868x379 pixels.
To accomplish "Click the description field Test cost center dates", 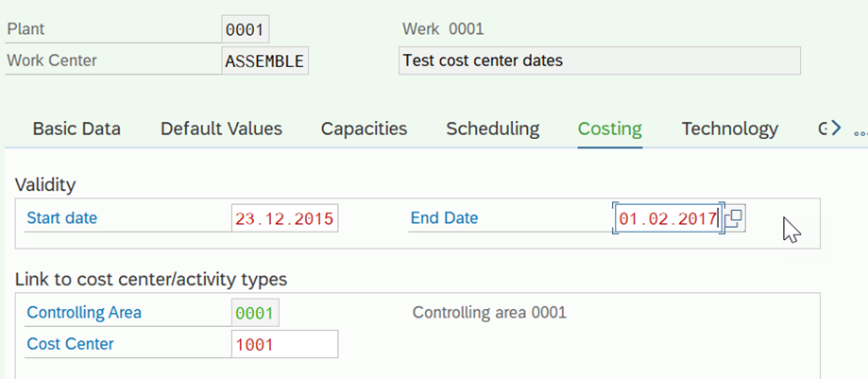I will coord(600,60).
